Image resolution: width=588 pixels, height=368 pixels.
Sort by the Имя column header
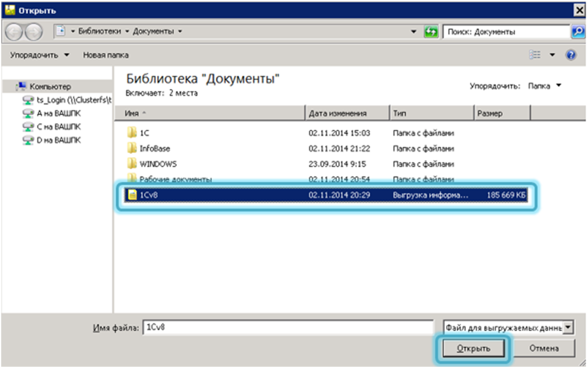(210, 113)
